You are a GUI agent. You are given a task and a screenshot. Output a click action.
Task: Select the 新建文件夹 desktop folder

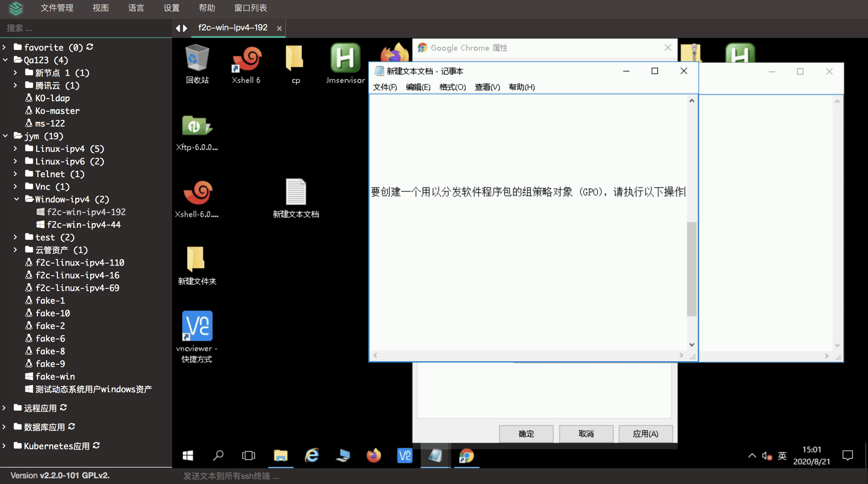pyautogui.click(x=197, y=266)
